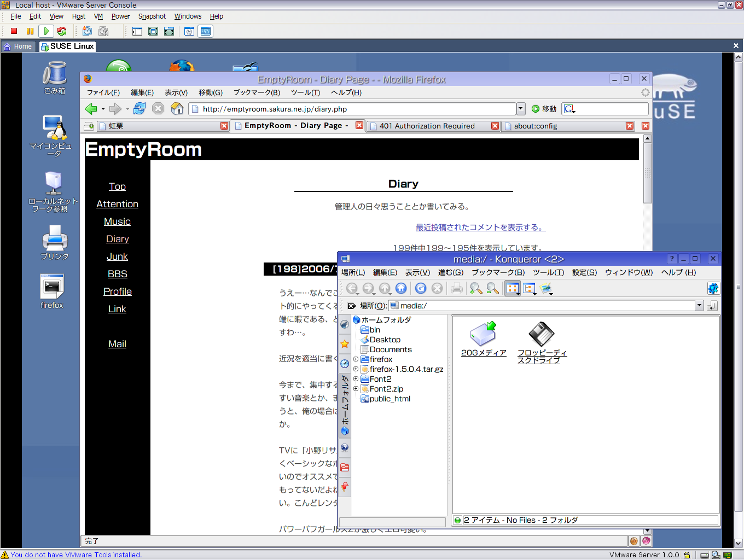This screenshot has width=744, height=560.
Task: Expand the firefox-1.5.0.4.tar.gz tree node
Action: (x=356, y=369)
